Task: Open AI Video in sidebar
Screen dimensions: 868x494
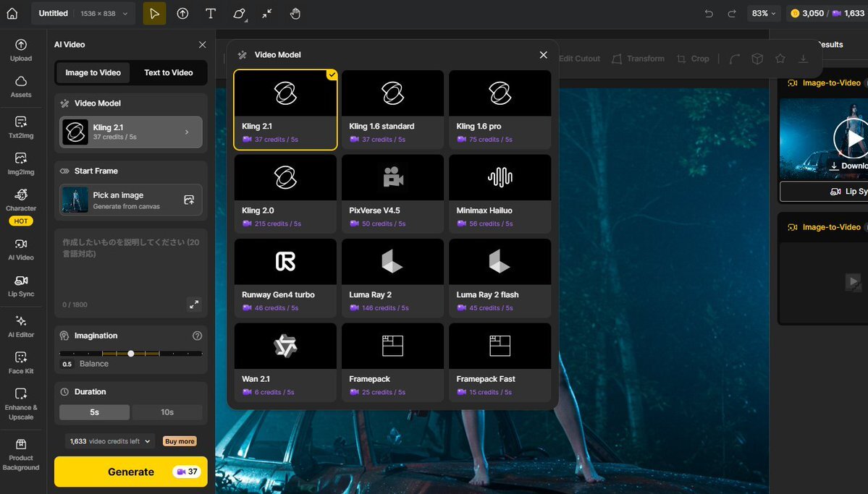Action: [21, 250]
